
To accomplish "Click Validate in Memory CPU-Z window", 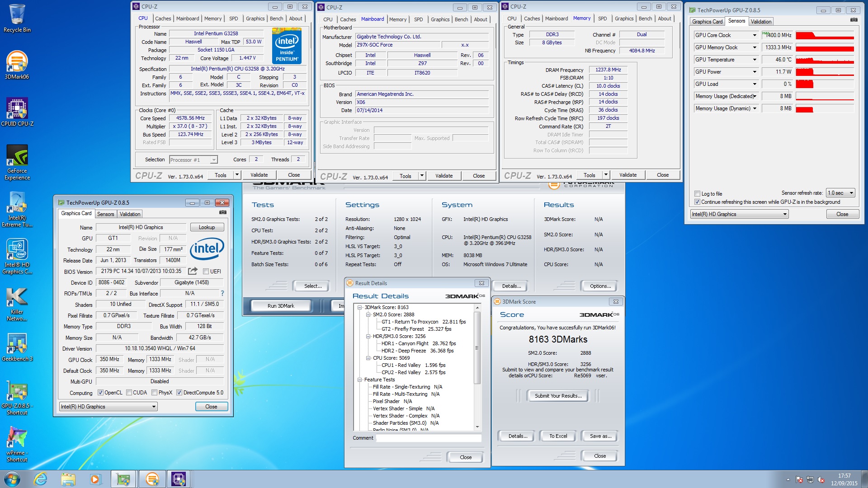I will 627,175.
